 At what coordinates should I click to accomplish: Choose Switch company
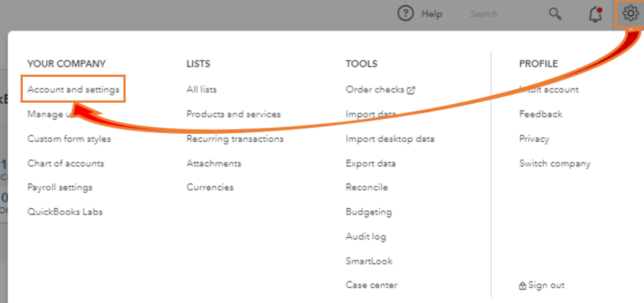555,163
